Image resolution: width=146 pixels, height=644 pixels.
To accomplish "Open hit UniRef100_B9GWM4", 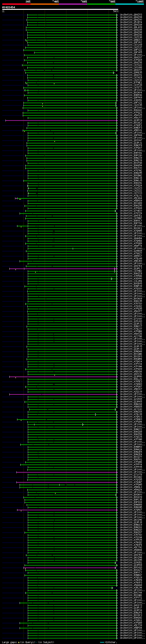I will [x=131, y=359].
